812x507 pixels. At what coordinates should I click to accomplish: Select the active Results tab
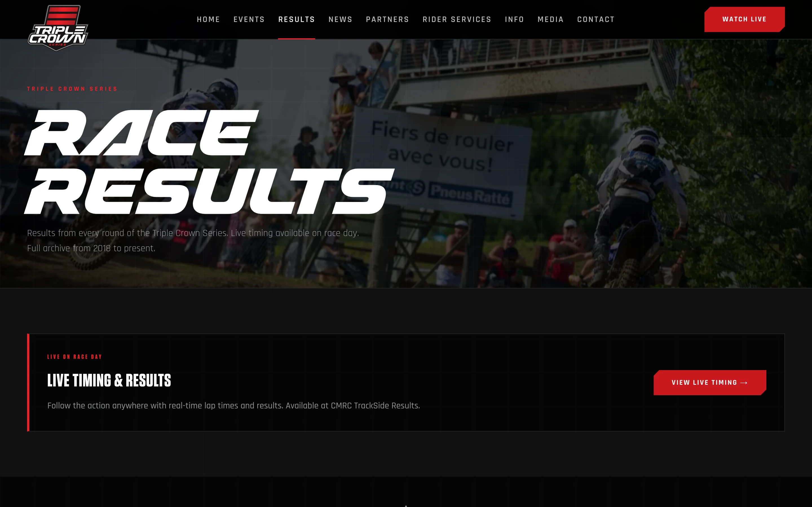297,19
